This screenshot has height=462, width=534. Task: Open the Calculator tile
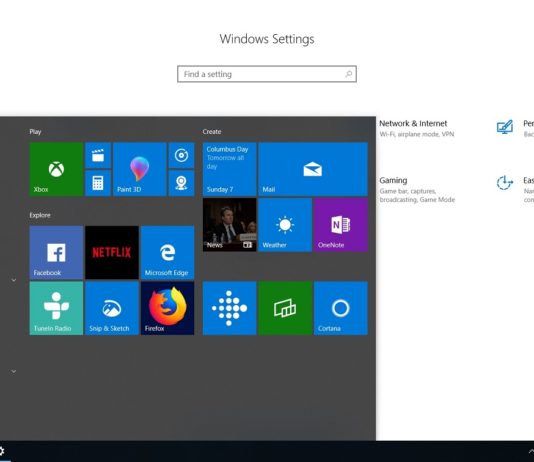98,183
